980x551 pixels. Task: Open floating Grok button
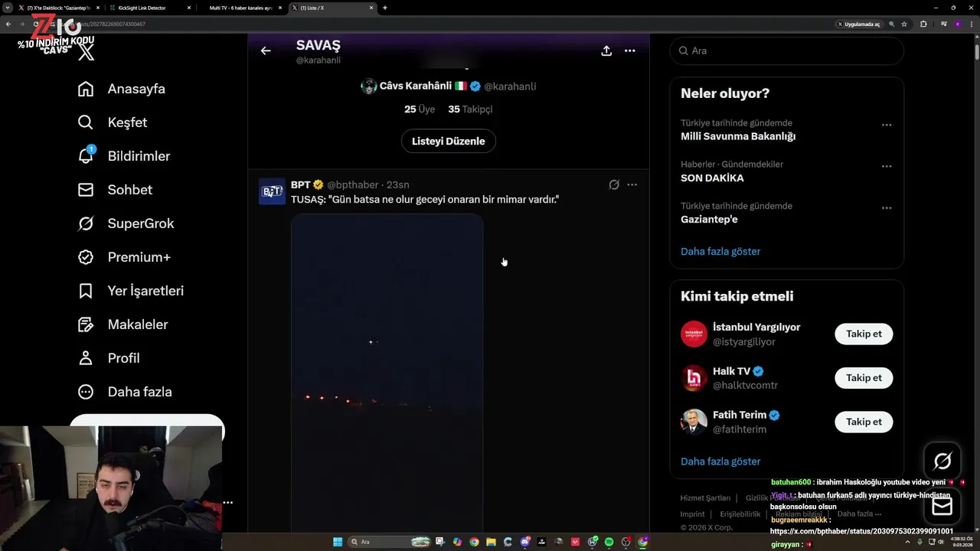point(942,461)
